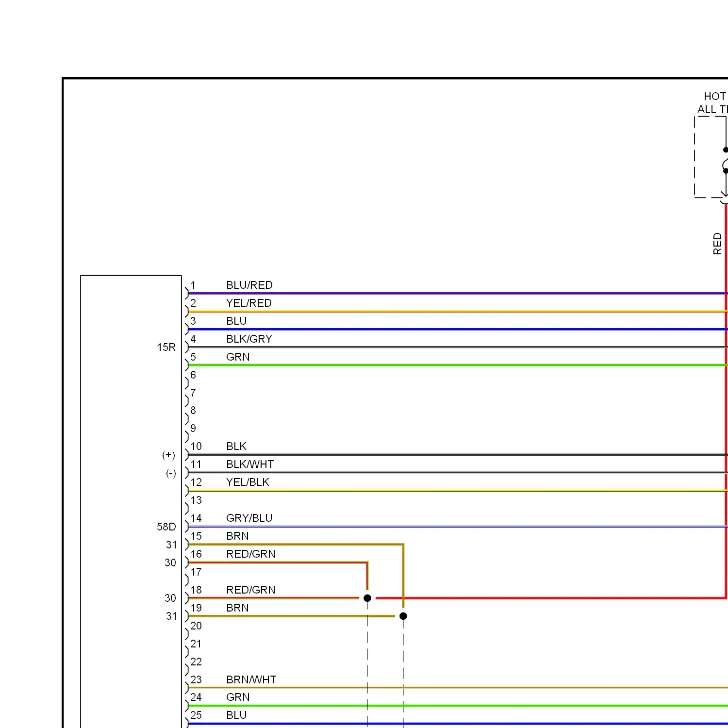
Task: Click the (-) terminal label
Action: (x=171, y=473)
